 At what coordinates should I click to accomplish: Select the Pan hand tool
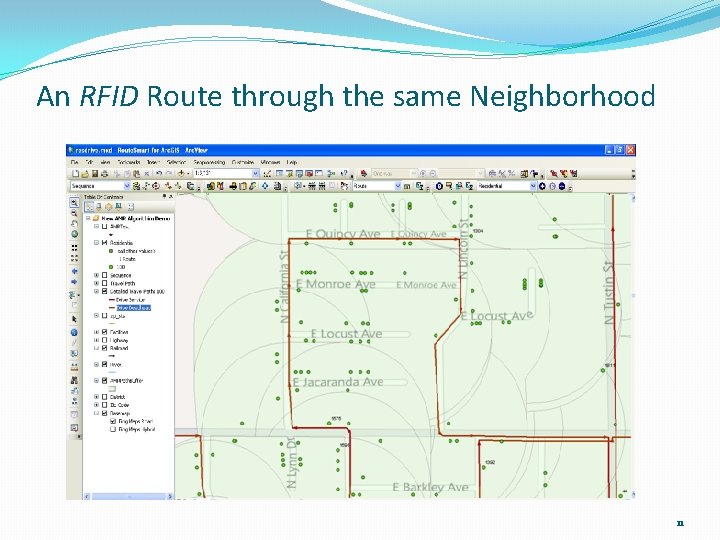[x=74, y=224]
